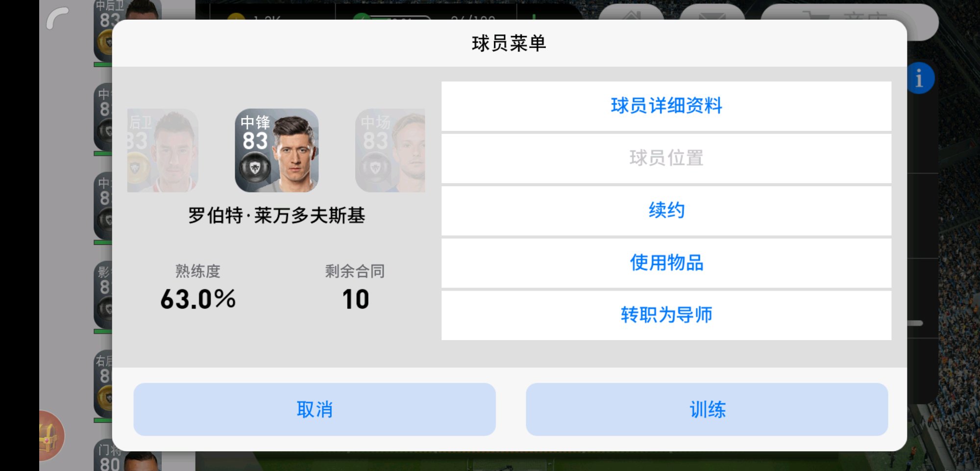Tap the curved back arrow icon
Screen dimensions: 980x471
pyautogui.click(x=58, y=19)
